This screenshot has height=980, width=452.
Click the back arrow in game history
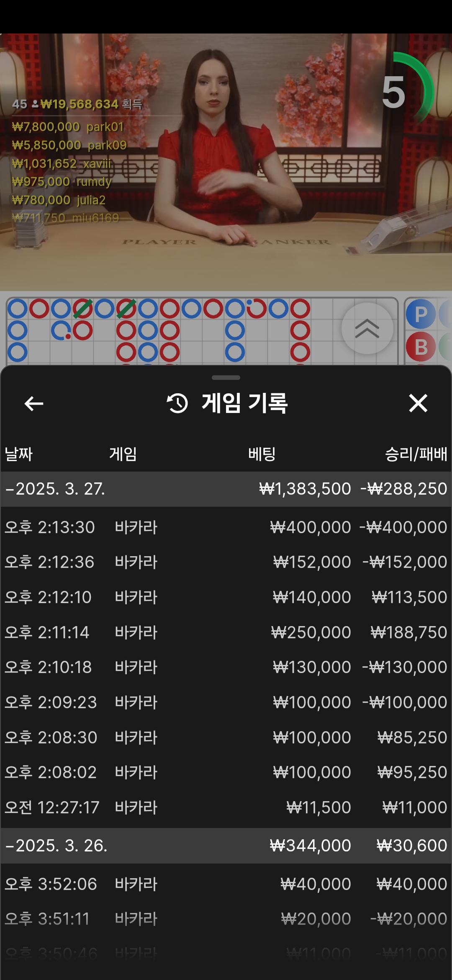pos(34,404)
